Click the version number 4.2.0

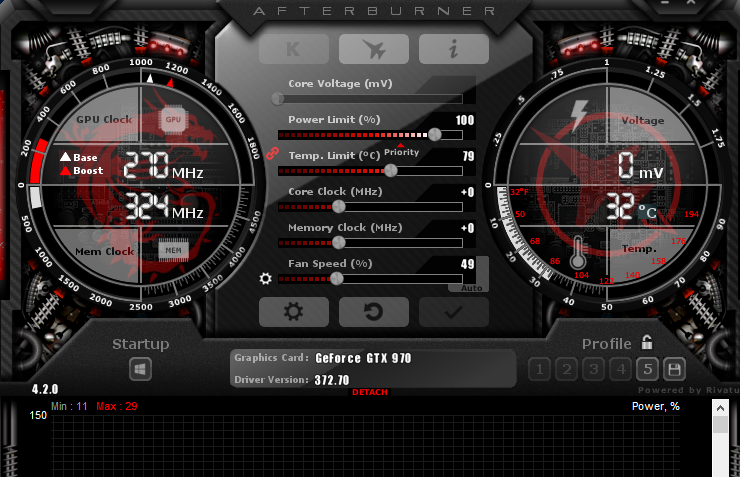[45, 389]
